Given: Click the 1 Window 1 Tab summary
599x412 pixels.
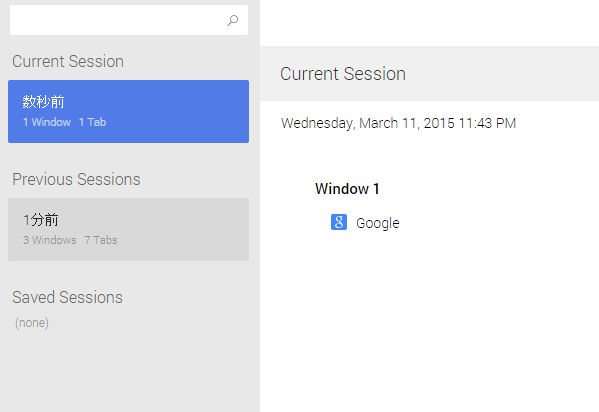Looking at the screenshot, I should click(64, 122).
